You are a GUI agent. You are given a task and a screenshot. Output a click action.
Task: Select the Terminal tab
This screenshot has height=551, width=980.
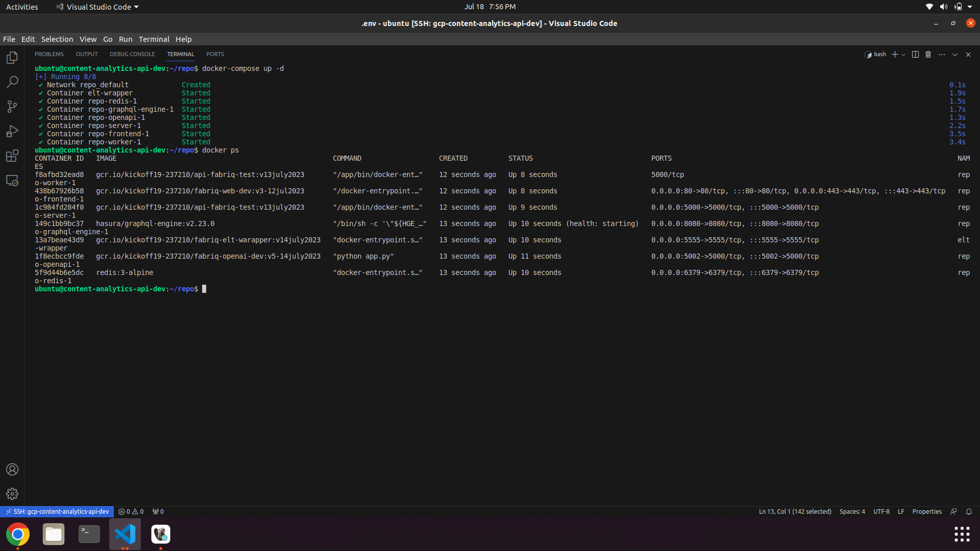[x=181, y=54]
